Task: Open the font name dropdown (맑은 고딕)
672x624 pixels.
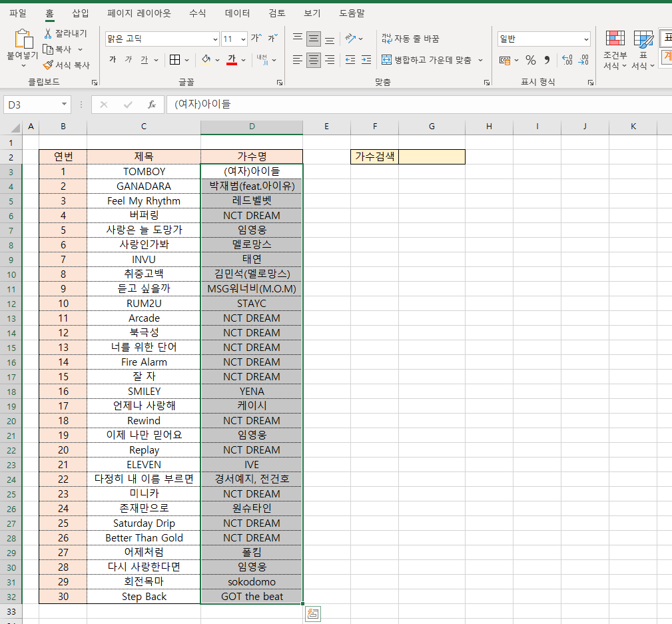Action: point(215,39)
